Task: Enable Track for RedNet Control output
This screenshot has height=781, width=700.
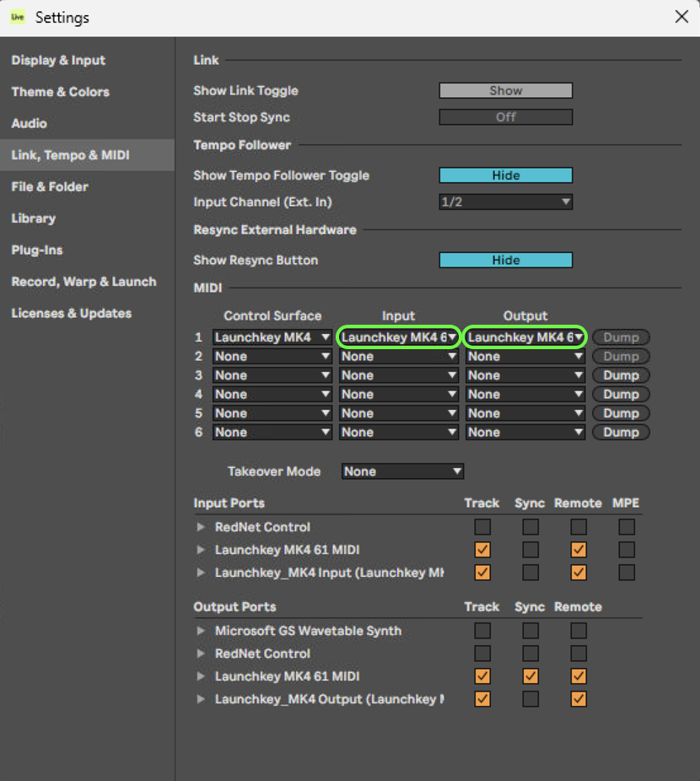Action: point(482,654)
